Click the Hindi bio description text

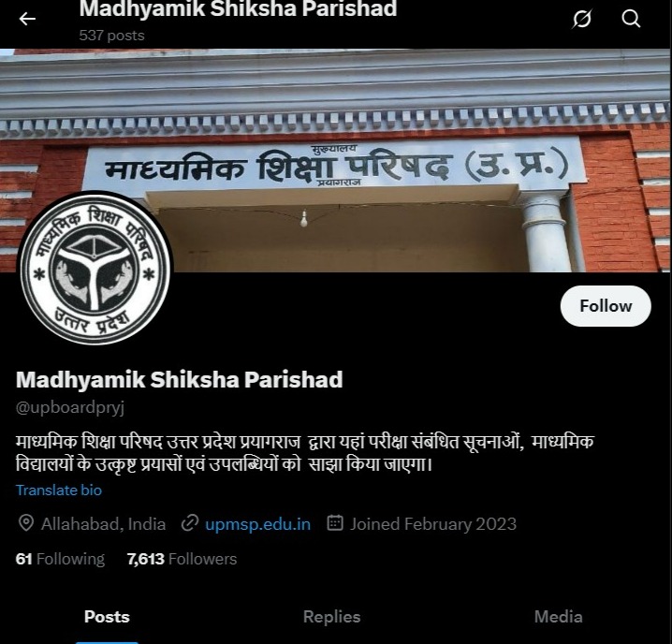(305, 453)
